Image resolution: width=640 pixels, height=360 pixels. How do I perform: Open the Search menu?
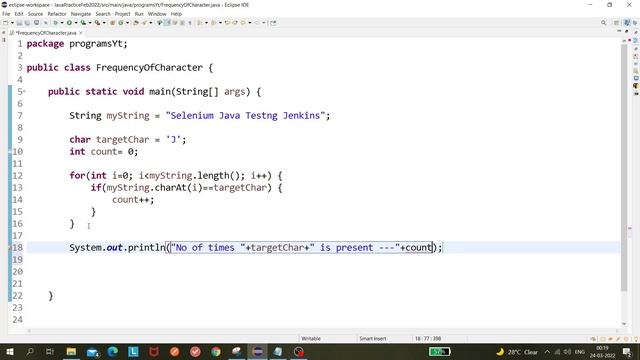click(x=103, y=14)
